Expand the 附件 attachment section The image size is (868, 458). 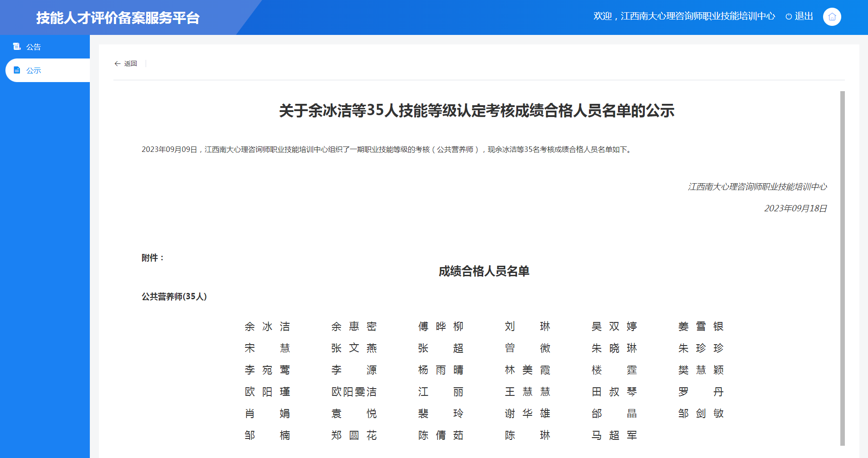[152, 258]
